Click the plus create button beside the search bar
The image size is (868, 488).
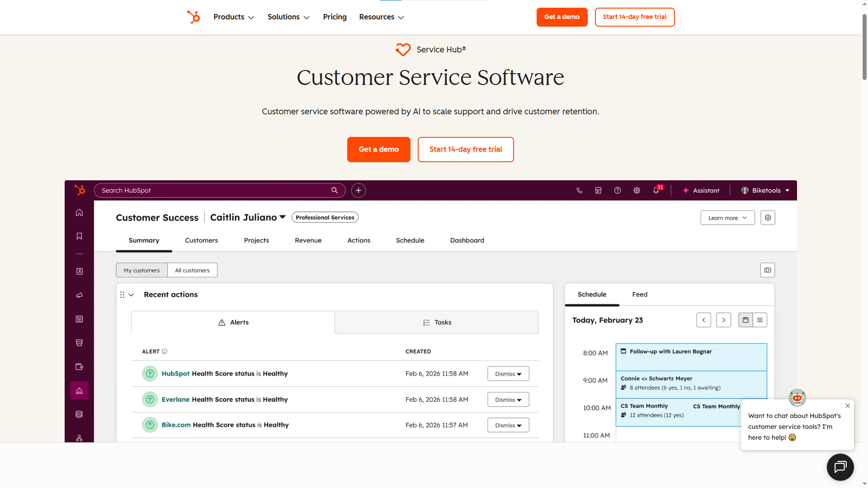(x=359, y=190)
